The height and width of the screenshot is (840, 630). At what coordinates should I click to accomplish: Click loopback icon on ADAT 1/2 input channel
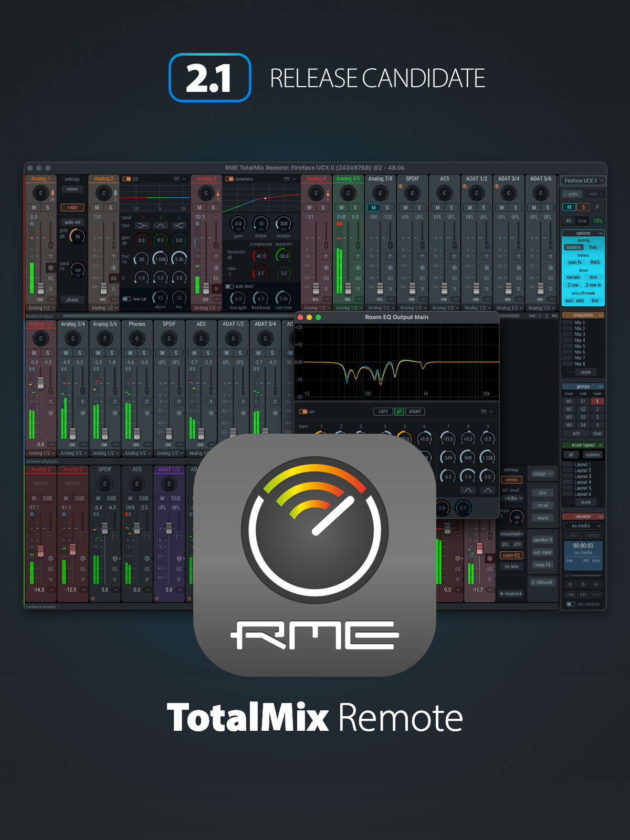click(x=465, y=186)
